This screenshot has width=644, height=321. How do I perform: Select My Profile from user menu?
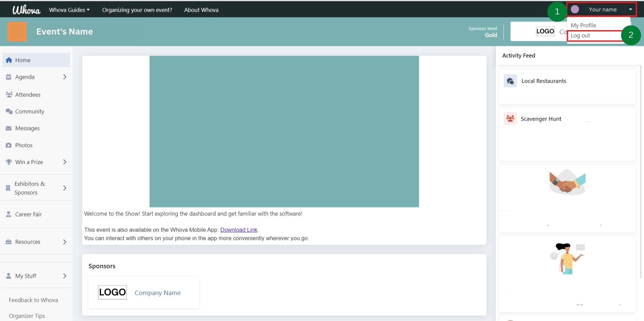tap(583, 25)
